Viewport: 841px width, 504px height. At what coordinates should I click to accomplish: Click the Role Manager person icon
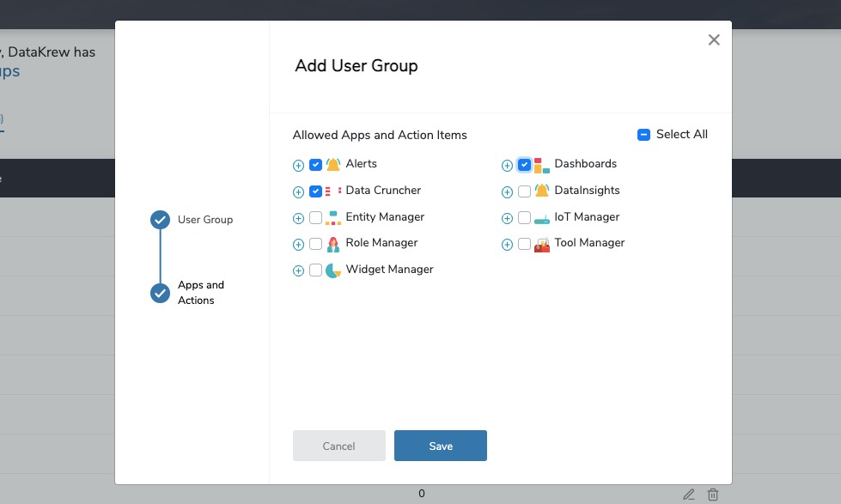tap(333, 244)
